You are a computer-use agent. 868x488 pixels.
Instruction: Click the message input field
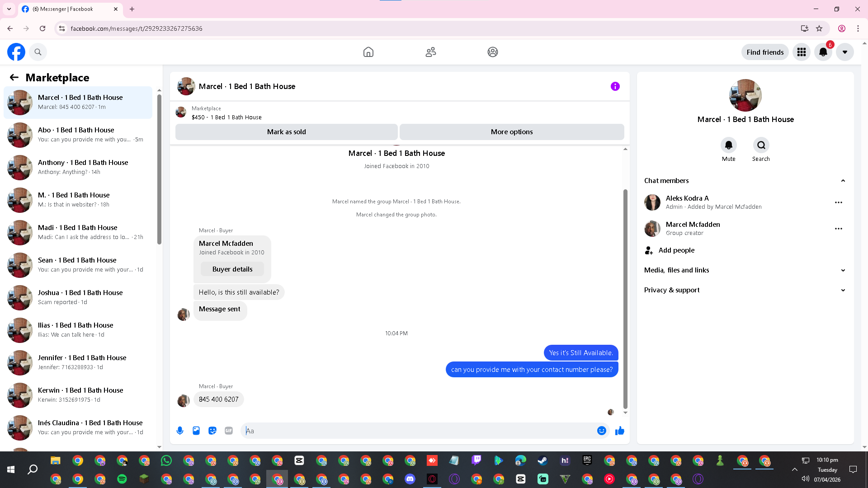[420, 431]
